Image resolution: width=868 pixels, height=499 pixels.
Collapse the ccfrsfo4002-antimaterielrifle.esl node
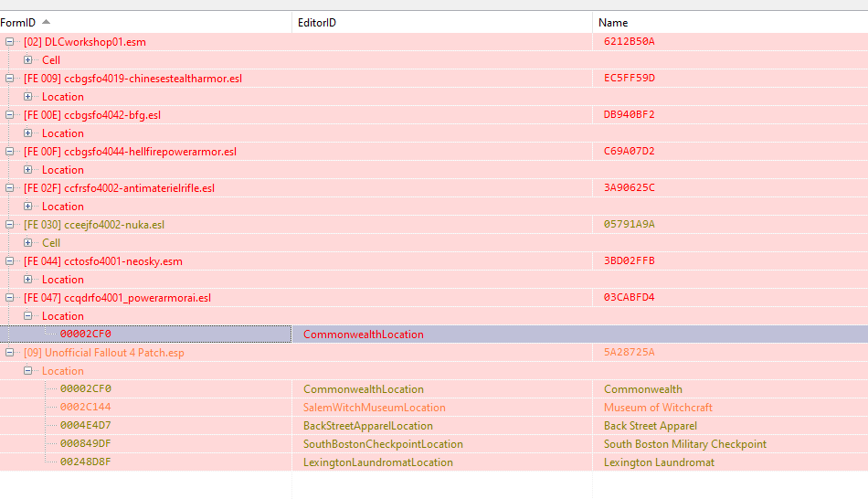[x=9, y=187]
